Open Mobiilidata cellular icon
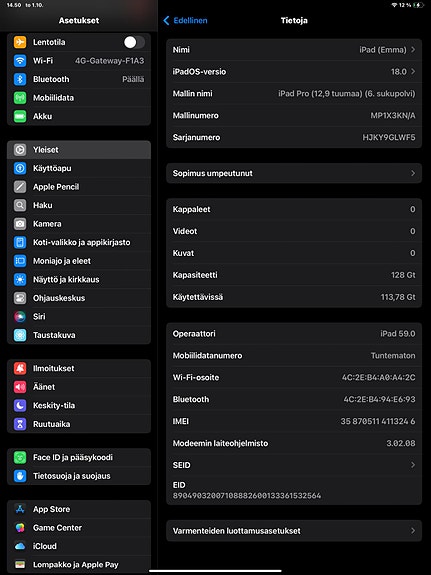 pyautogui.click(x=20, y=98)
